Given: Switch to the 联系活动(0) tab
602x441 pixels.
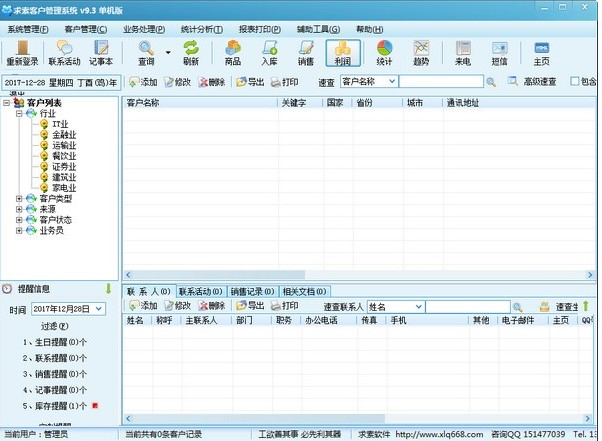Looking at the screenshot, I should [201, 292].
